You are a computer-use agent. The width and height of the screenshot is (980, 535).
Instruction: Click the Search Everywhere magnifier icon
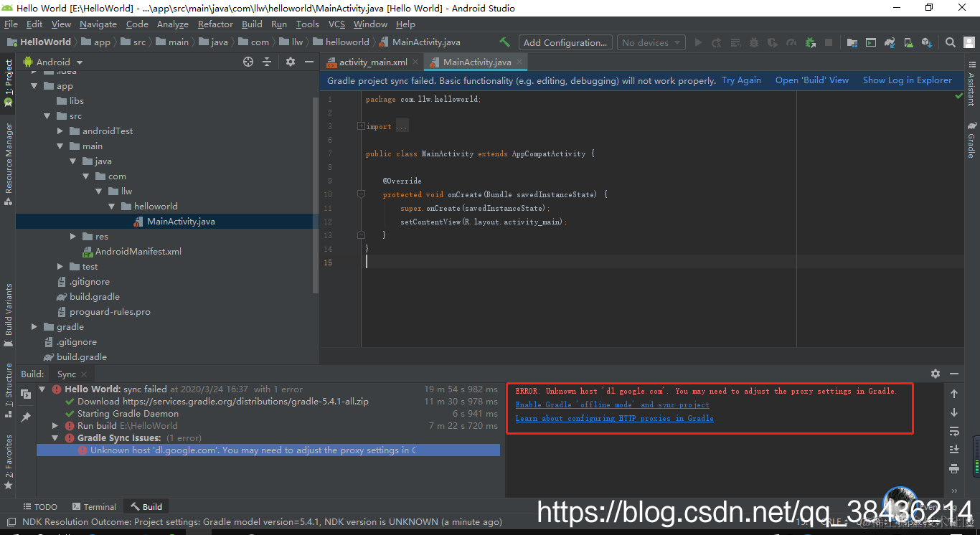tap(950, 42)
